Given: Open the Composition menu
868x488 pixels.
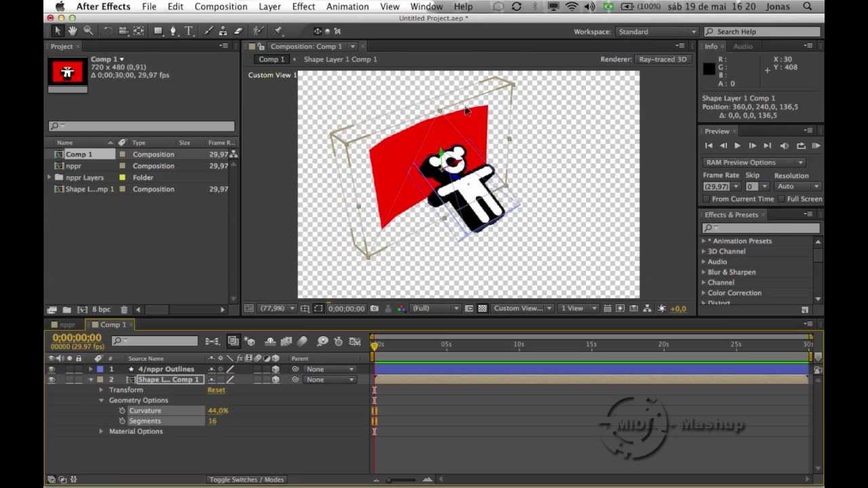Looking at the screenshot, I should [220, 7].
